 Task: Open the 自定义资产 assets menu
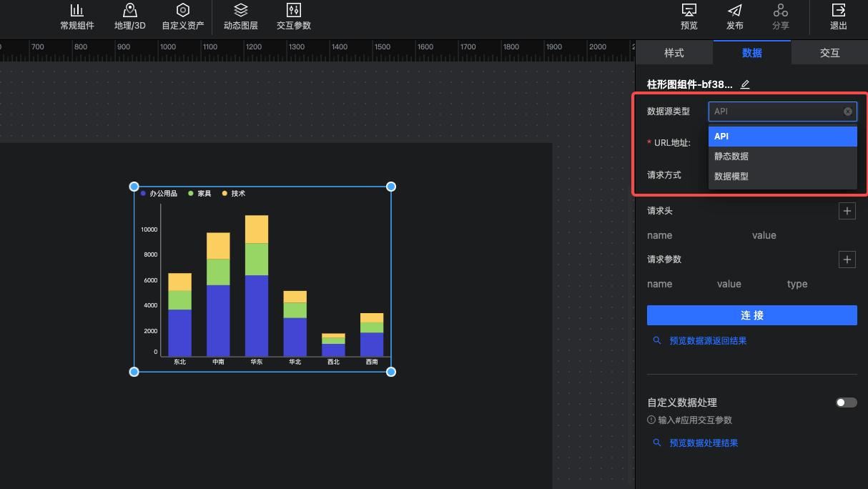183,17
